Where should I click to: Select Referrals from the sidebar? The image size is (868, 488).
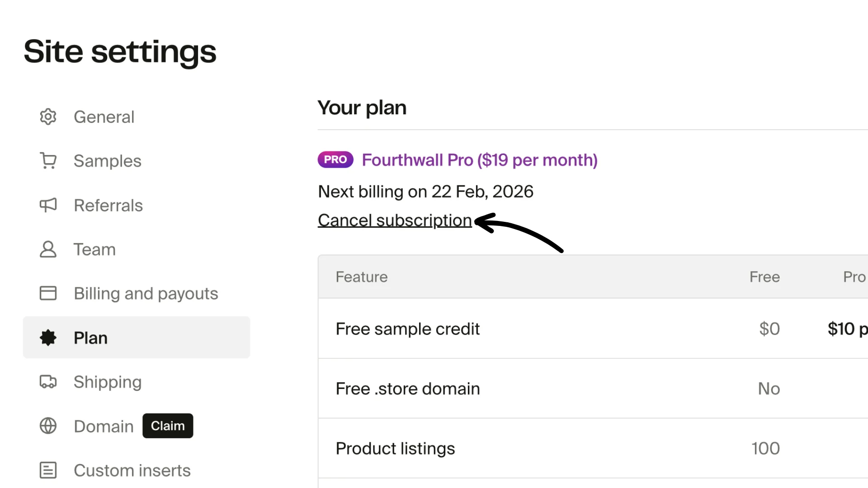click(108, 205)
